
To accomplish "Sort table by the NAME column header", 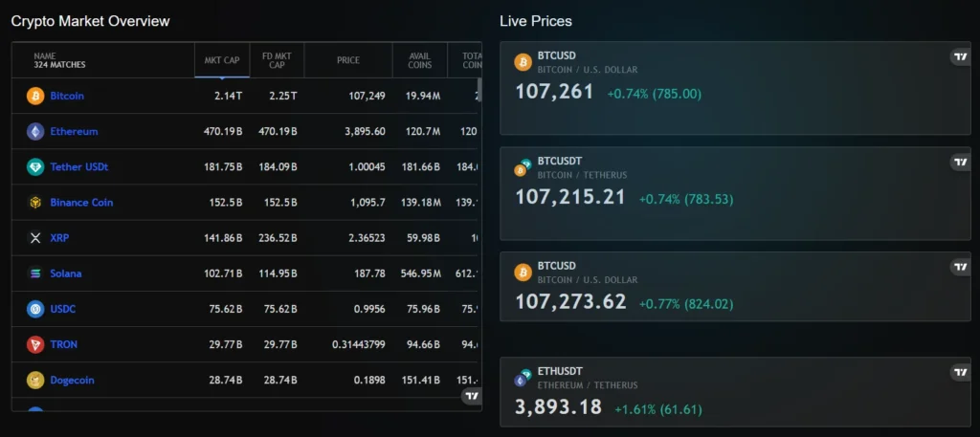I will point(103,60).
